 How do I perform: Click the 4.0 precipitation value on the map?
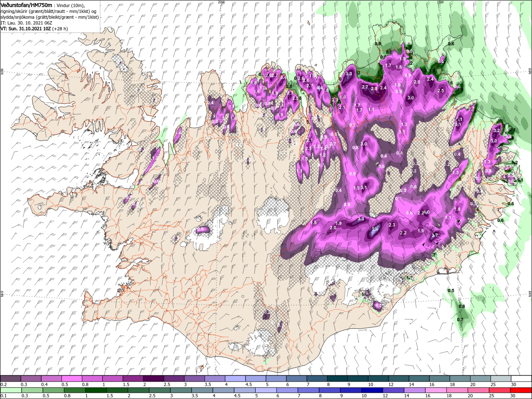coord(426,212)
